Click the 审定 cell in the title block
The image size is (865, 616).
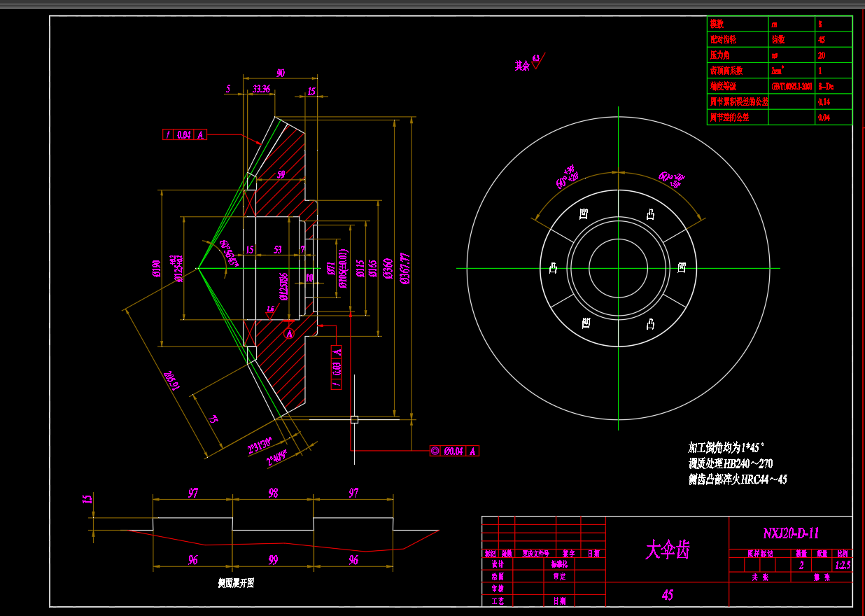(x=559, y=577)
